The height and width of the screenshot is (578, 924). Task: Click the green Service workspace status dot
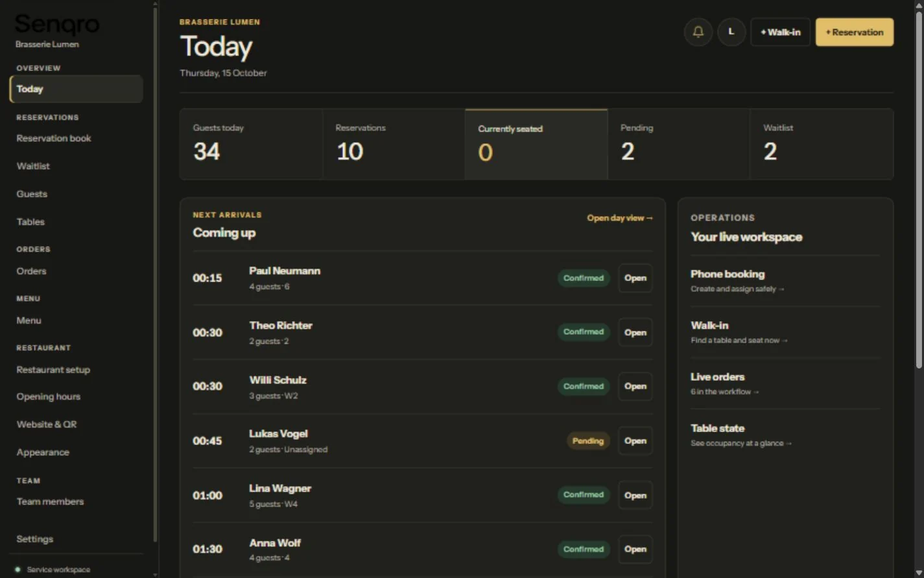[18, 570]
